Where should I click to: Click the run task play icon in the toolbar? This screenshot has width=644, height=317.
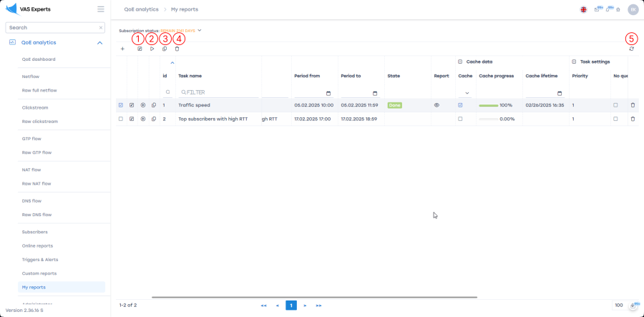click(152, 49)
